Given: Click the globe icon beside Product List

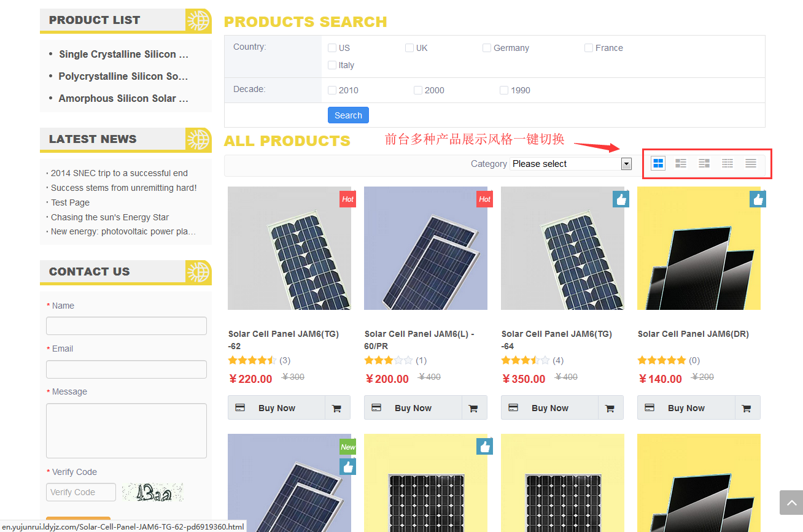Looking at the screenshot, I should (198, 20).
